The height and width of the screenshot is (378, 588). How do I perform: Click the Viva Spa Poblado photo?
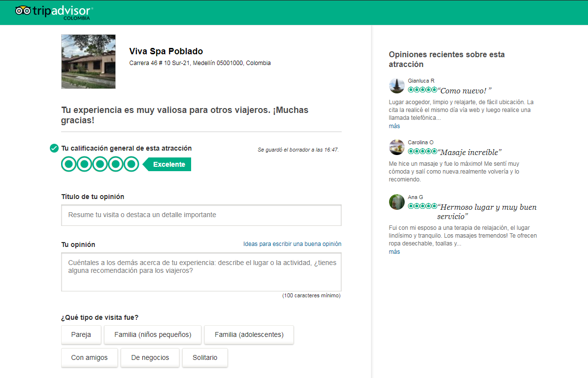(88, 62)
